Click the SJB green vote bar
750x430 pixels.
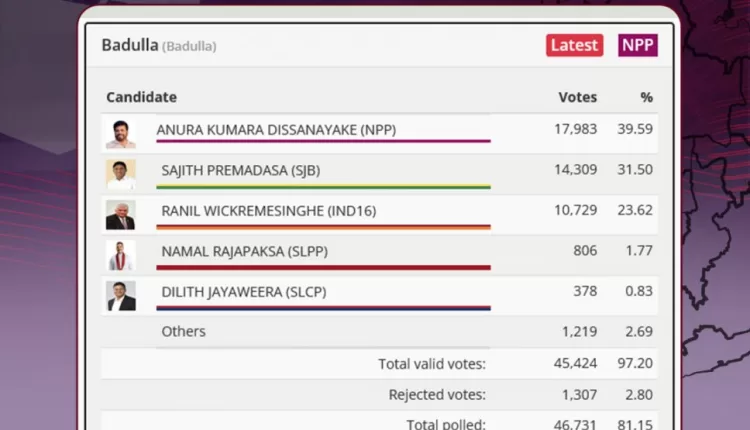coord(325,186)
